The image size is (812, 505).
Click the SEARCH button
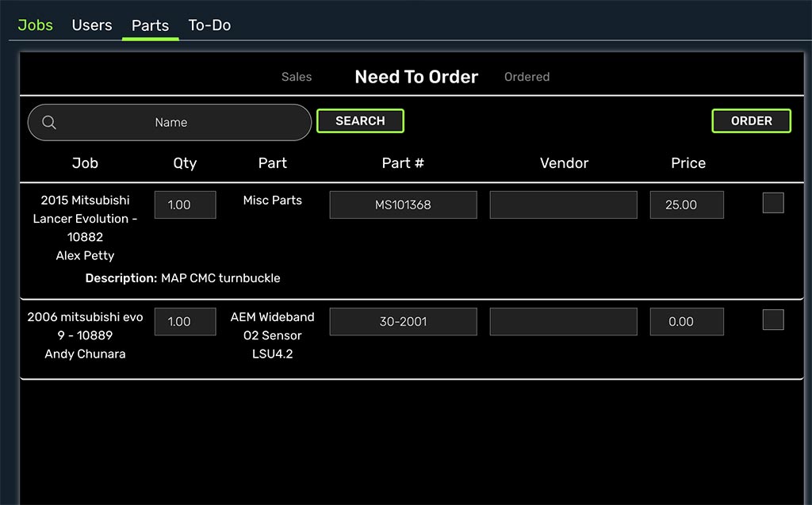[x=360, y=121]
